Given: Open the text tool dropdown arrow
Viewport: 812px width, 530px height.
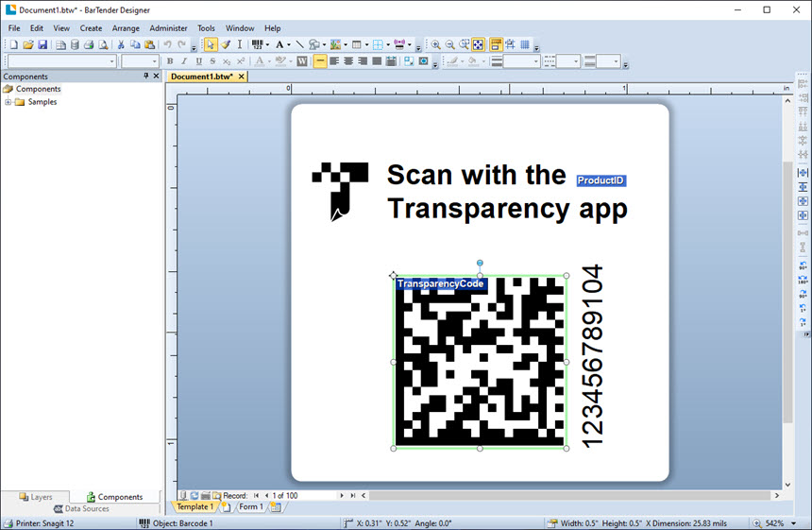Looking at the screenshot, I should click(x=289, y=45).
